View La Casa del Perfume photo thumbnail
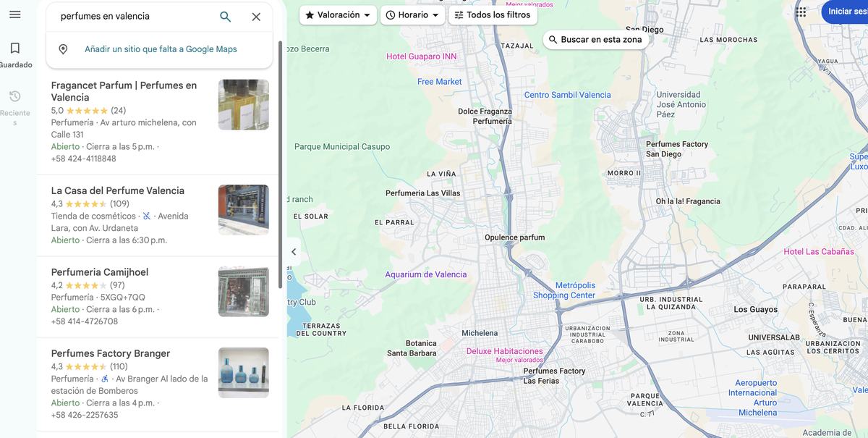Screen dimensions: 868x438 [244, 210]
